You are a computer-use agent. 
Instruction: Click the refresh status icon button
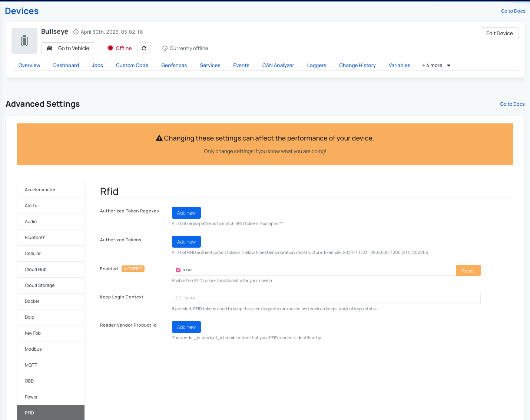(144, 48)
